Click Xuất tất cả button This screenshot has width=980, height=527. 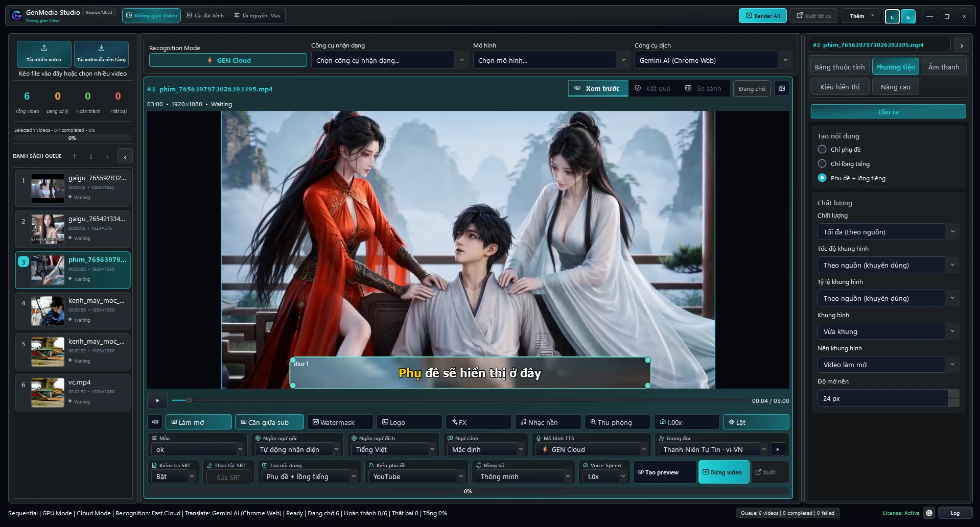[813, 16]
